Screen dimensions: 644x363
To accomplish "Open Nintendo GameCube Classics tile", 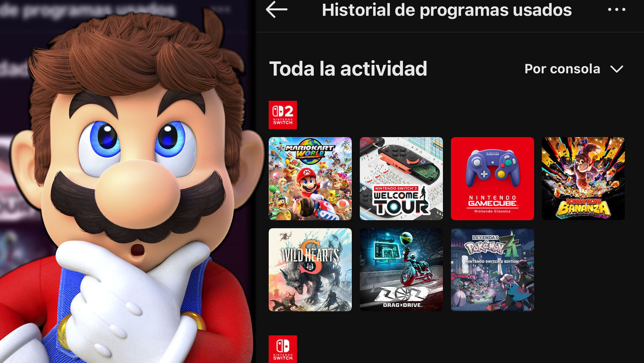I will click(x=492, y=179).
